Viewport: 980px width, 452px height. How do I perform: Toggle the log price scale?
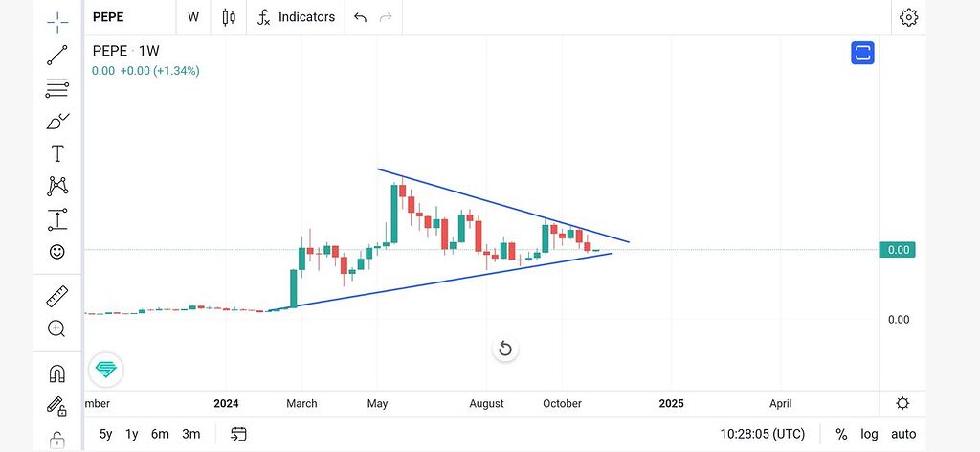tap(869, 434)
